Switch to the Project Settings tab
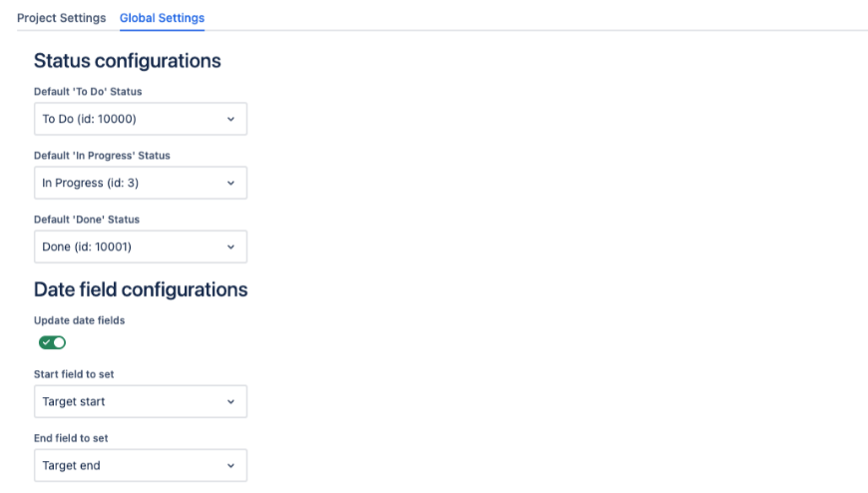 coord(61,18)
